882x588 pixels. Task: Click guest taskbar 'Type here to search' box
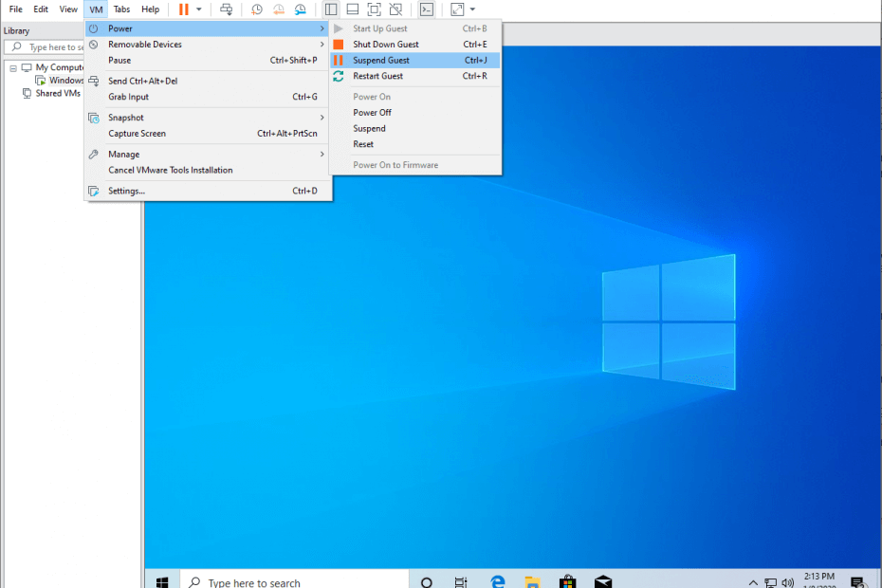coord(294,581)
